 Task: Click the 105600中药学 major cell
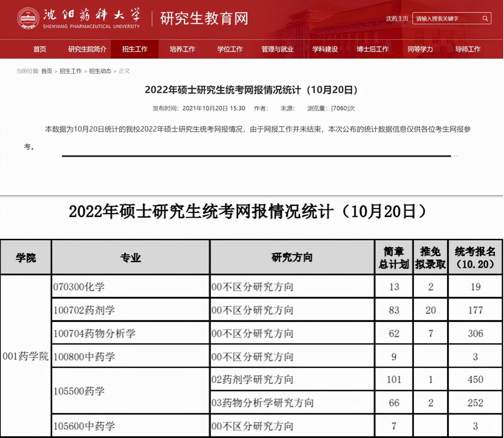[x=130, y=426]
